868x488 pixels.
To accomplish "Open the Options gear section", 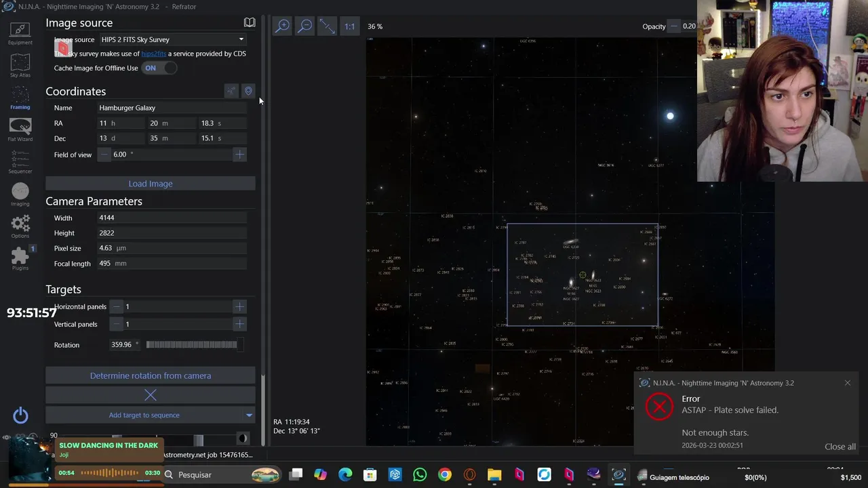I will tap(20, 226).
